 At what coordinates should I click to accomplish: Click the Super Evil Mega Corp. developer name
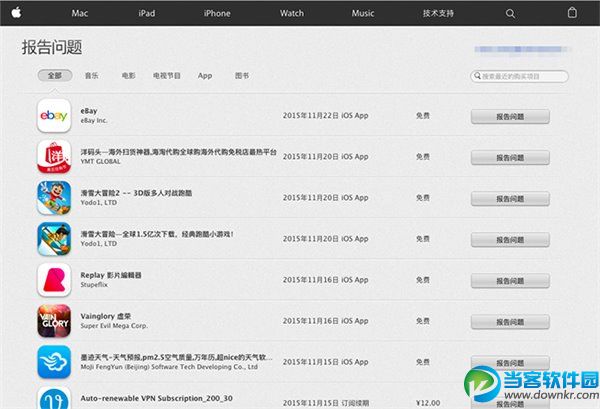114,326
